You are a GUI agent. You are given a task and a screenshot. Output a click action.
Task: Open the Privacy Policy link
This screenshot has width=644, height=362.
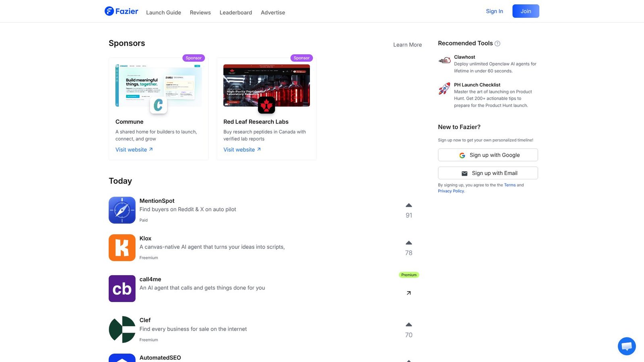click(x=451, y=191)
